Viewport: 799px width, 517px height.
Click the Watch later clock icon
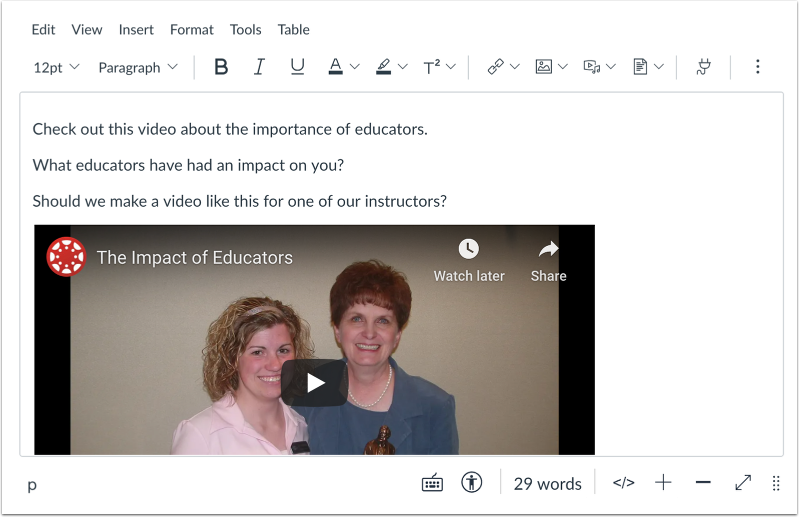[x=468, y=249]
